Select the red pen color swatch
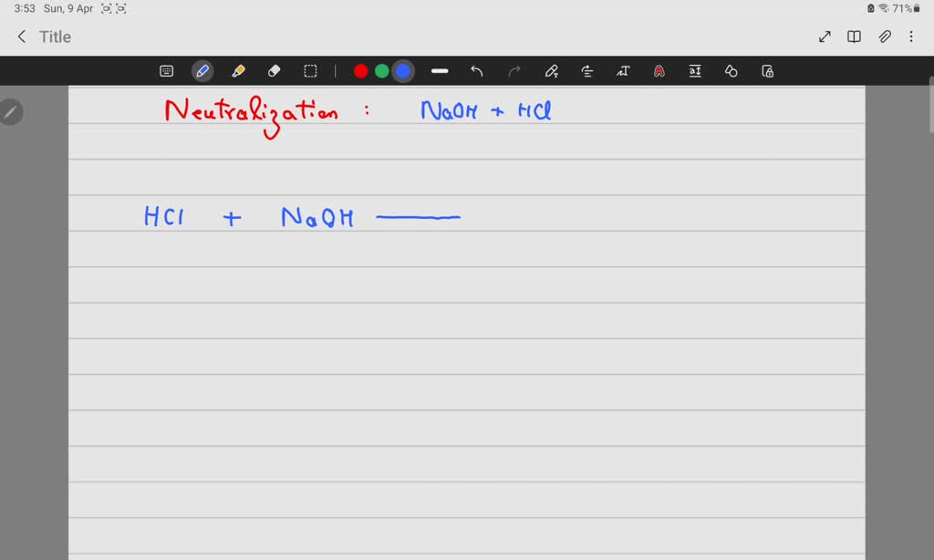Image resolution: width=934 pixels, height=560 pixels. 360,70
